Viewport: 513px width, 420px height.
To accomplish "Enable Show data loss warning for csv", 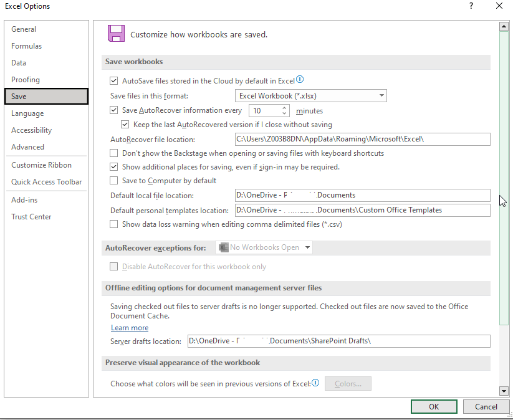I will tap(113, 224).
